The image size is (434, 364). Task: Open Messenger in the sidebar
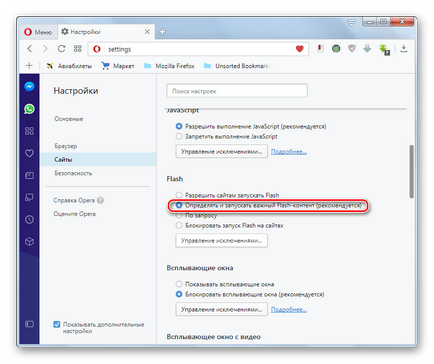(29, 87)
